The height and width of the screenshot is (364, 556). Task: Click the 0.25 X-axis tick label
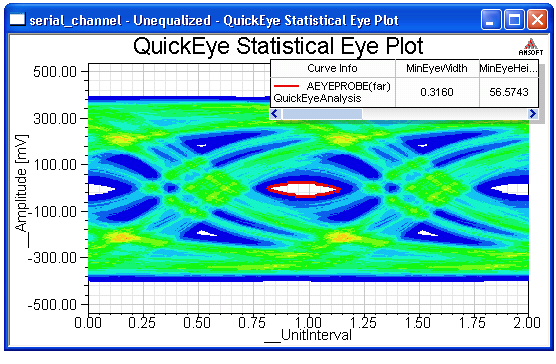coord(142,323)
